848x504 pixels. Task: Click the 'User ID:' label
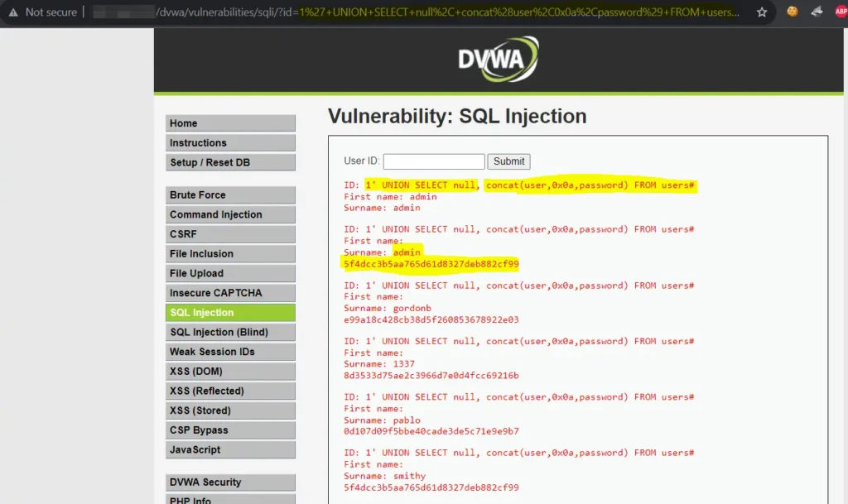(361, 161)
